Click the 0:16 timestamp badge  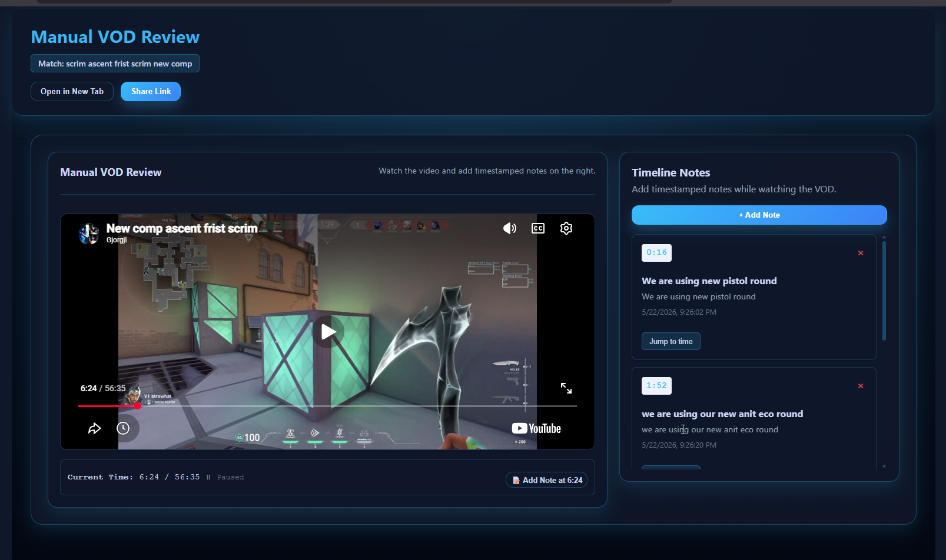(x=656, y=252)
